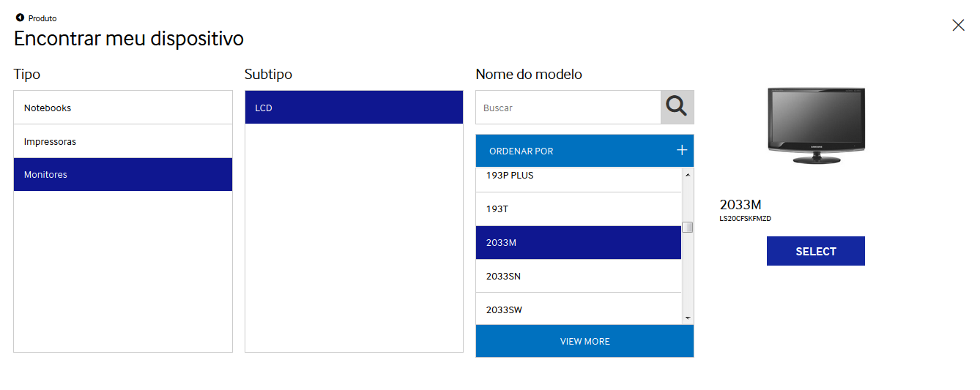The width and height of the screenshot is (980, 390).
Task: Click the back arrow icon beside Produto
Action: click(x=20, y=18)
